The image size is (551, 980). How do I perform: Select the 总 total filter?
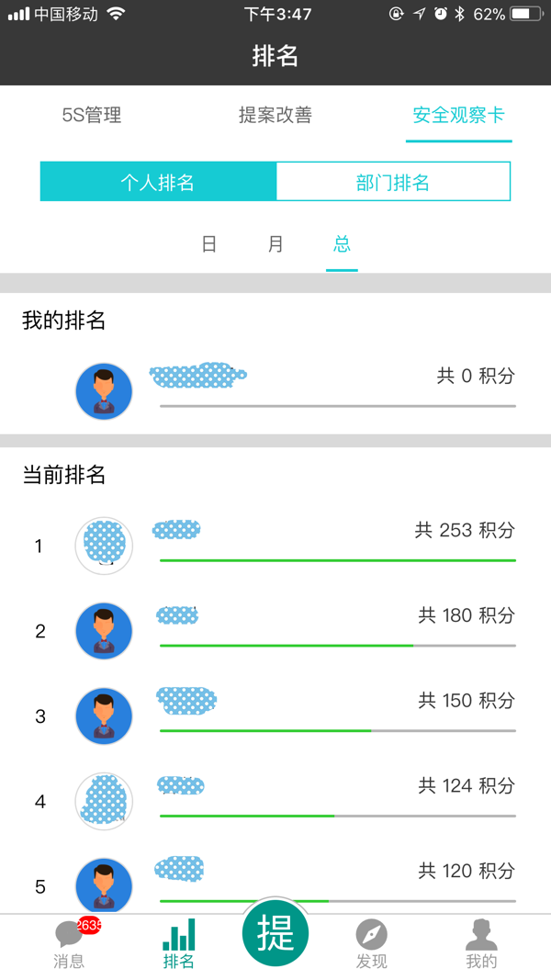click(342, 244)
